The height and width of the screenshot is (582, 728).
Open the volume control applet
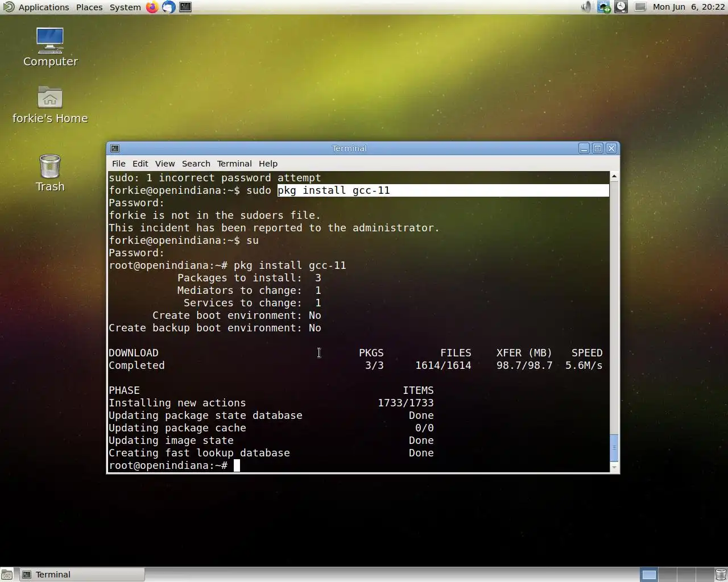pos(586,7)
